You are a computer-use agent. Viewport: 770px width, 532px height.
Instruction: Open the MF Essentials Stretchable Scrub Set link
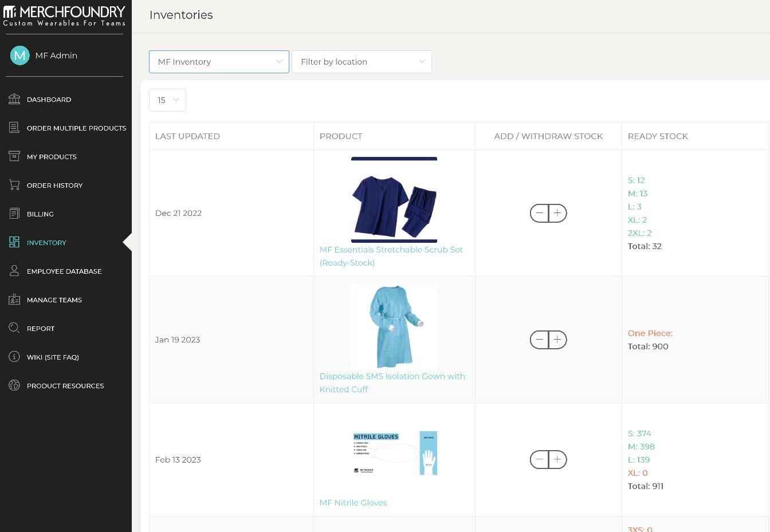coord(391,256)
